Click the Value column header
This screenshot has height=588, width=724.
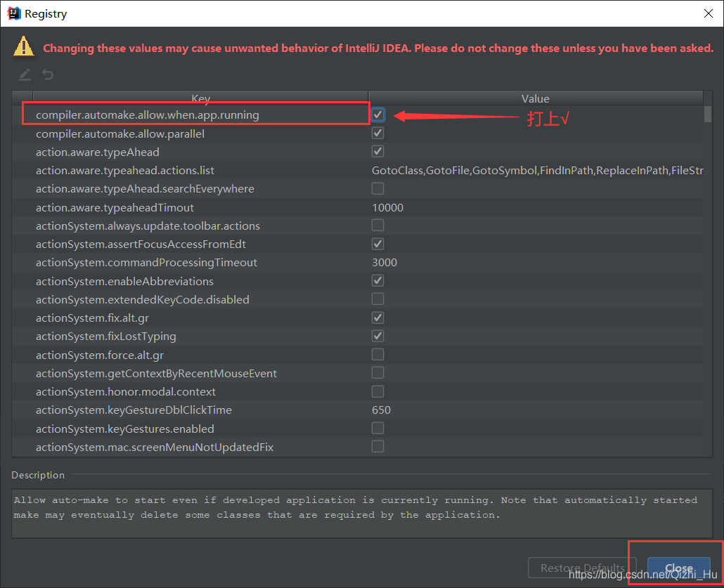(536, 98)
